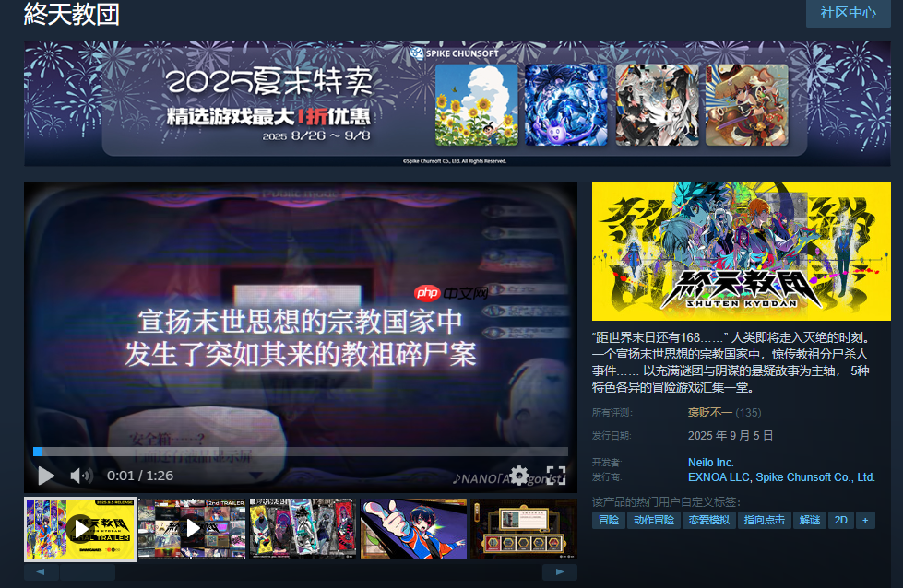This screenshot has height=588, width=903.
Task: Follow the Neilo Inc. developer link
Action: [710, 462]
